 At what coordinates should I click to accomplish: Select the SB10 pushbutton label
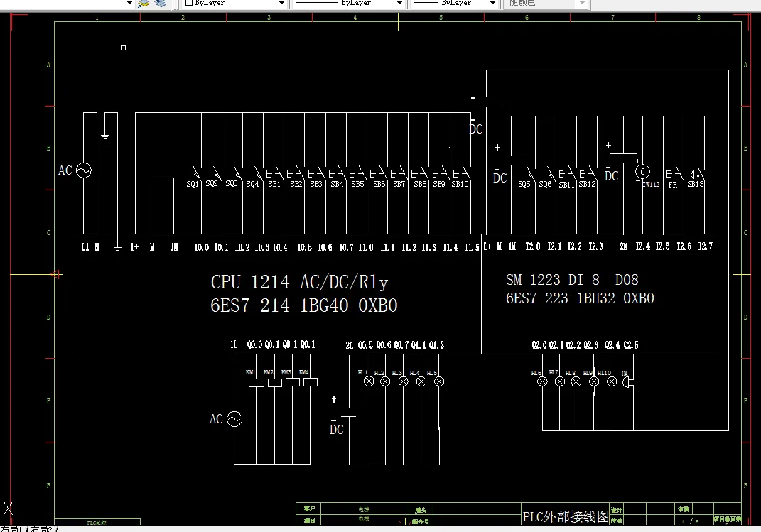460,184
